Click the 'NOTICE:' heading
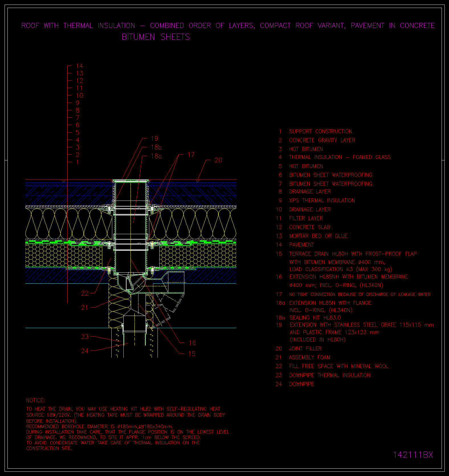Viewport: 449px width, 476px height. [35, 401]
